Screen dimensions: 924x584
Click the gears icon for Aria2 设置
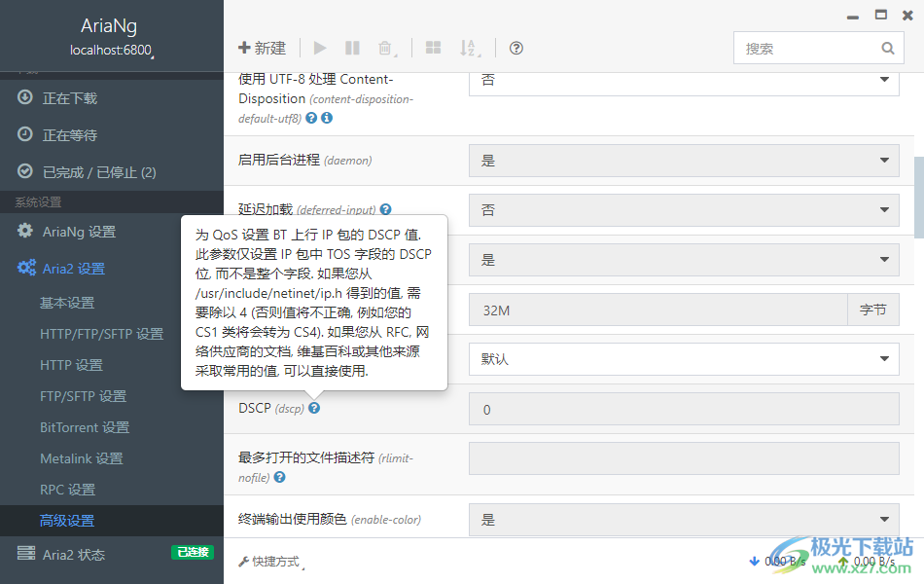[x=26, y=268]
